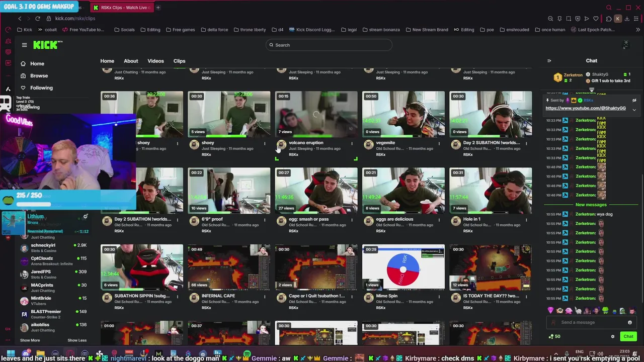Select the RSKx Clips browser tab
This screenshot has width=644, height=362.
[x=121, y=8]
